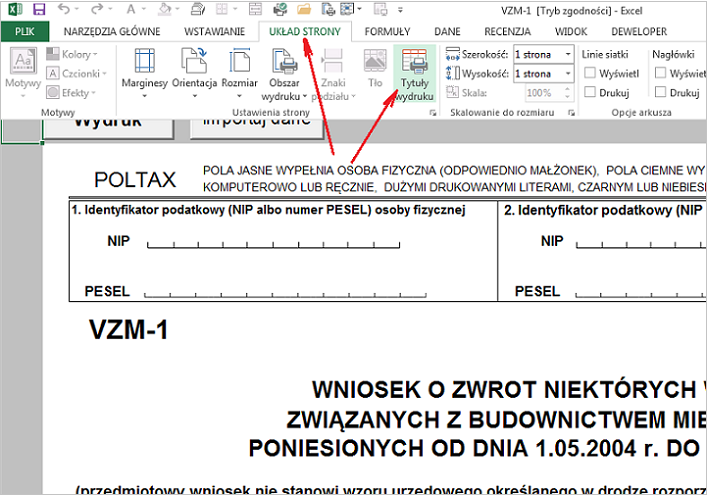Click the Orientacja page orientation icon
The image size is (707, 495).
[x=194, y=61]
